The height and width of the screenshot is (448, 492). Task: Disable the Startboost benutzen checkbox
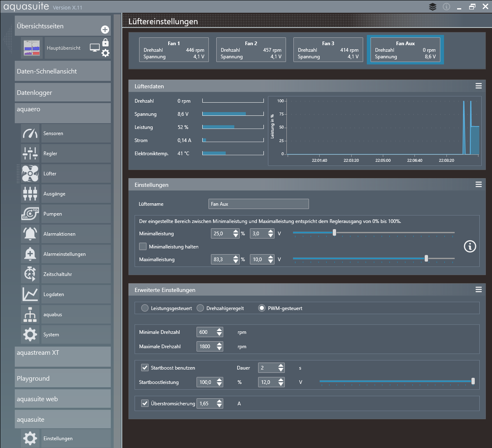point(145,368)
